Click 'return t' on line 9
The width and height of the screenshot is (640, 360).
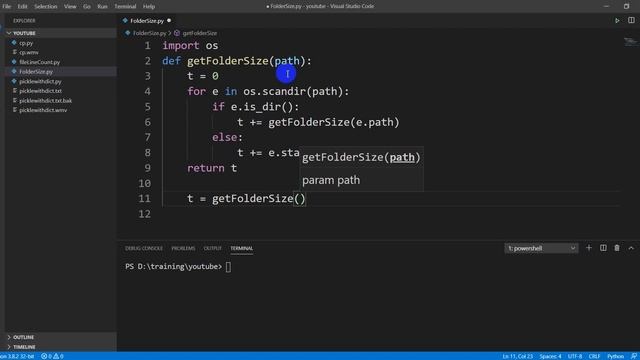tap(212, 168)
